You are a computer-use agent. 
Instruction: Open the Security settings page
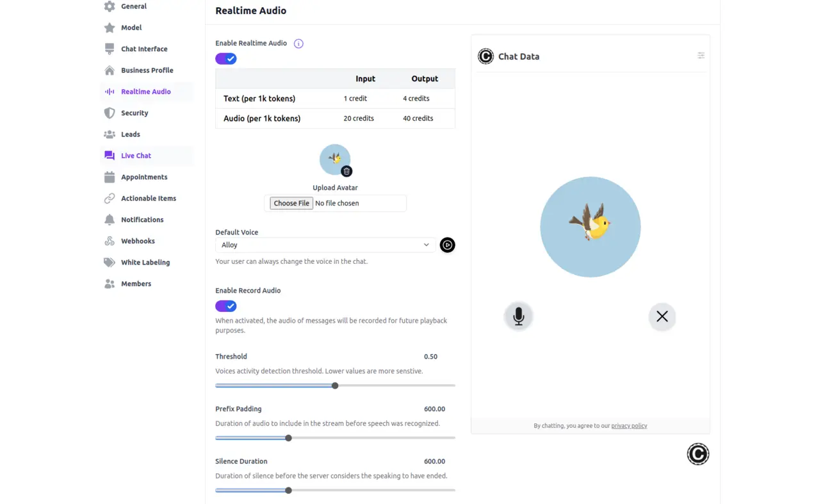click(x=135, y=113)
